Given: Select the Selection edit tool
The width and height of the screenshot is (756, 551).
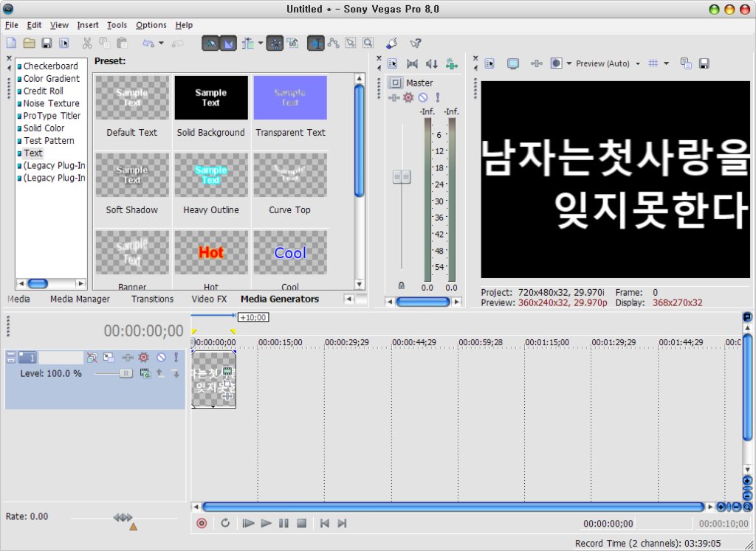Looking at the screenshot, I should tap(351, 44).
